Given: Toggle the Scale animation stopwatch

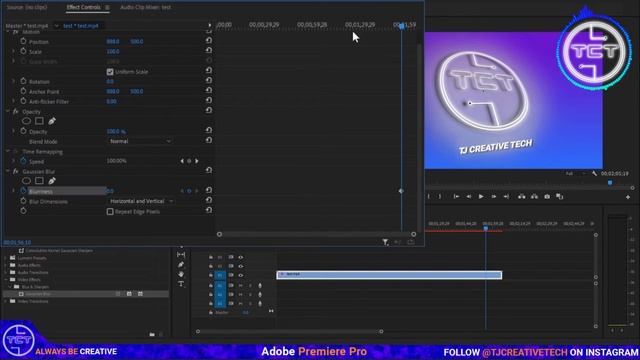Looking at the screenshot, I should [x=23, y=51].
